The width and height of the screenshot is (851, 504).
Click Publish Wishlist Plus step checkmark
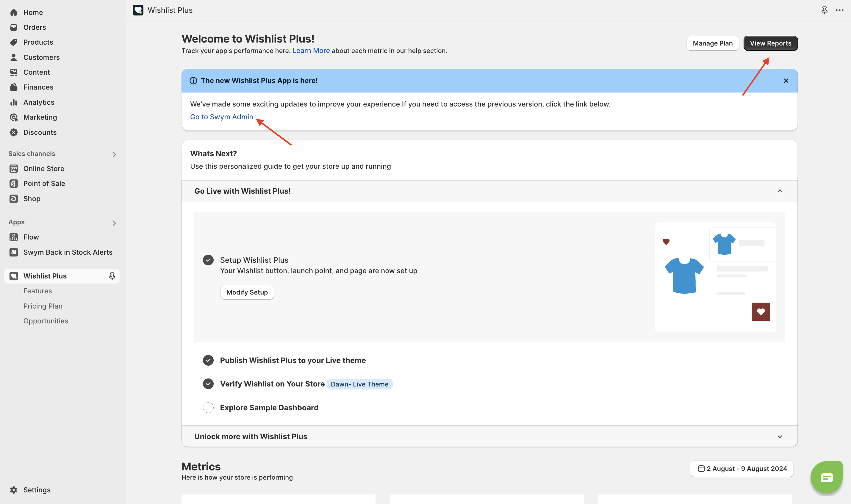tap(208, 360)
